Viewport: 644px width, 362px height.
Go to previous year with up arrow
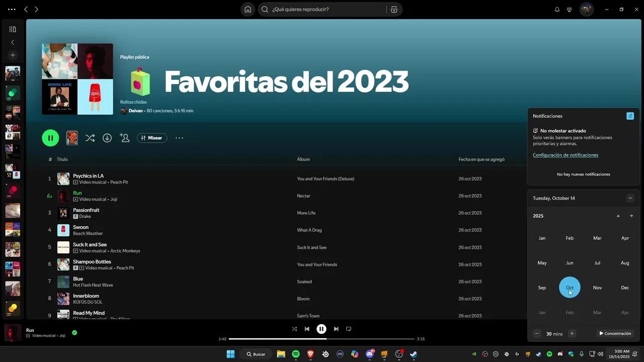pyautogui.click(x=618, y=216)
